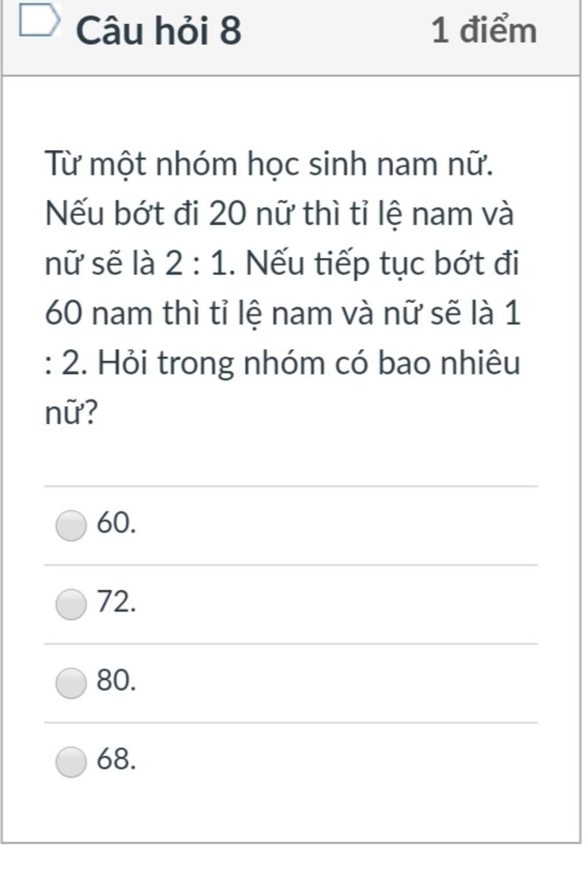Click the "68." answer label text

[x=117, y=759]
